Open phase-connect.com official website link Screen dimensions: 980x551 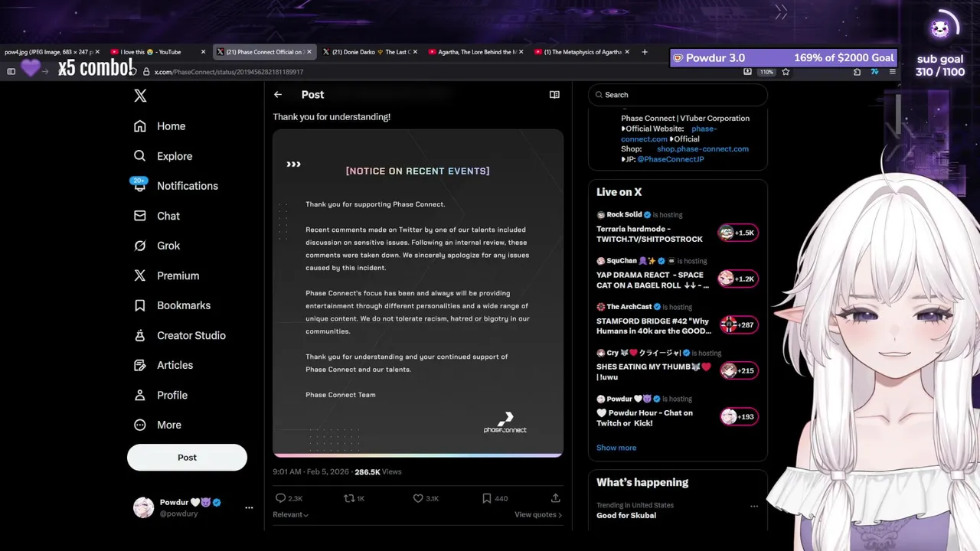[668, 134]
